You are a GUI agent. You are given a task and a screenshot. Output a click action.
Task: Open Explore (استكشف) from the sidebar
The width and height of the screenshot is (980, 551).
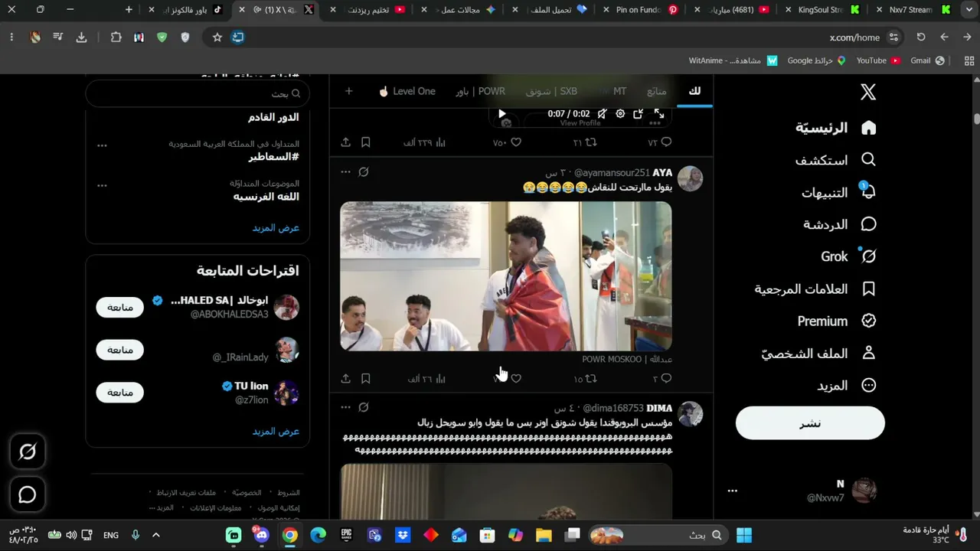point(835,160)
